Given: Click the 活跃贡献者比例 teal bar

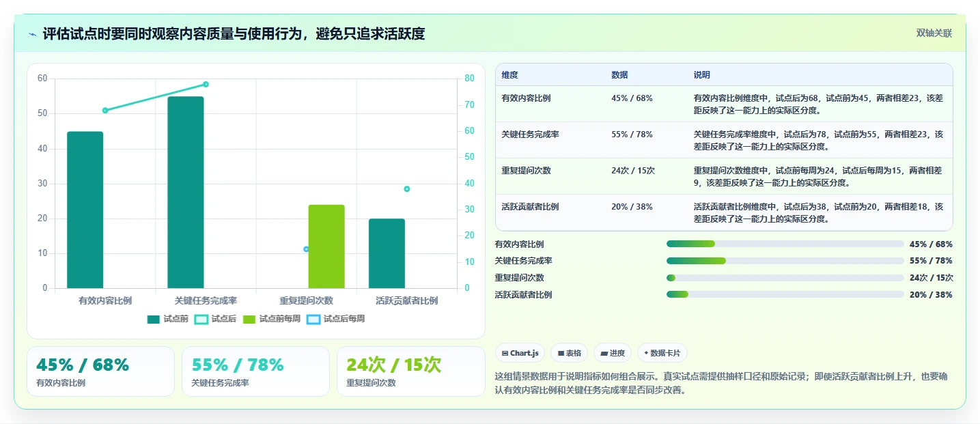Looking at the screenshot, I should [387, 253].
